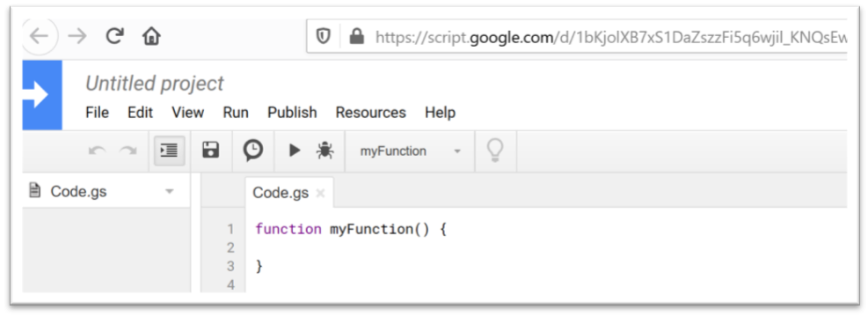This screenshot has width=868, height=317.
Task: Run the selected function with the play icon
Action: [x=295, y=151]
